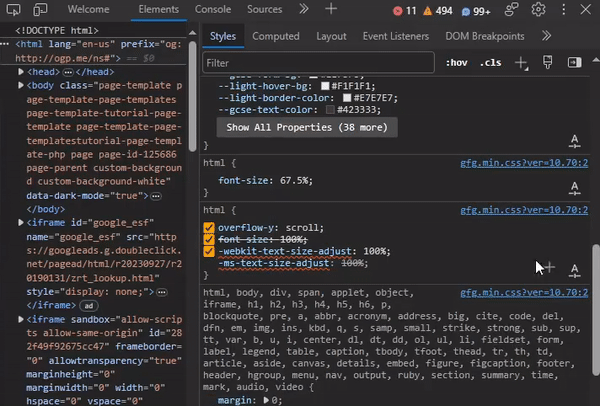Click the DOM tree scrollbar thumb
This screenshot has height=406, width=600.
coord(192,96)
